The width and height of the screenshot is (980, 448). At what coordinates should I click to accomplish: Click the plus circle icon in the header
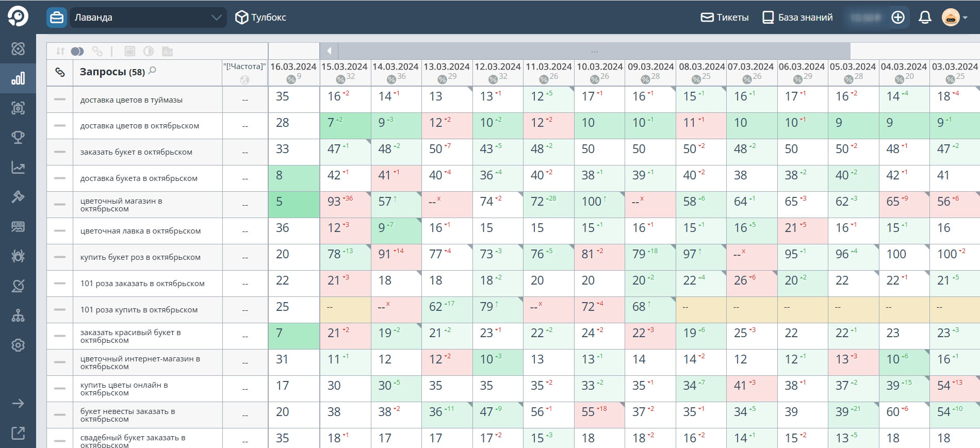point(898,18)
